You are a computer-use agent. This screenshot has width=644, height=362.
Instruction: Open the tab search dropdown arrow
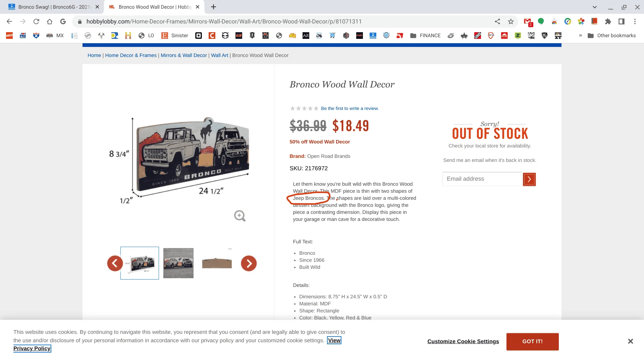(x=595, y=7)
